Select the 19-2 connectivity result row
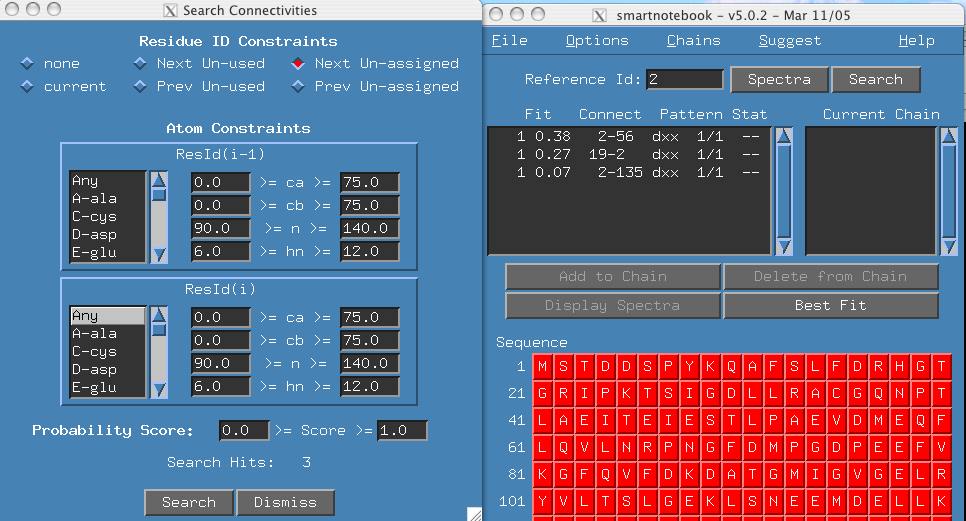 pyautogui.click(x=630, y=155)
